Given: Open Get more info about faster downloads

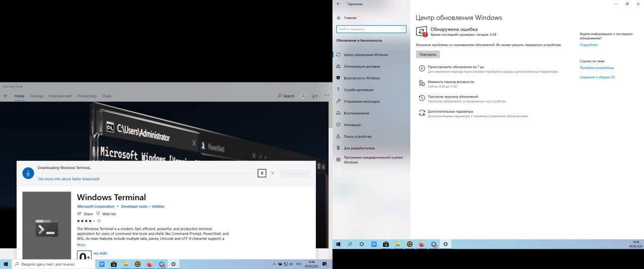Looking at the screenshot, I should [x=69, y=179].
